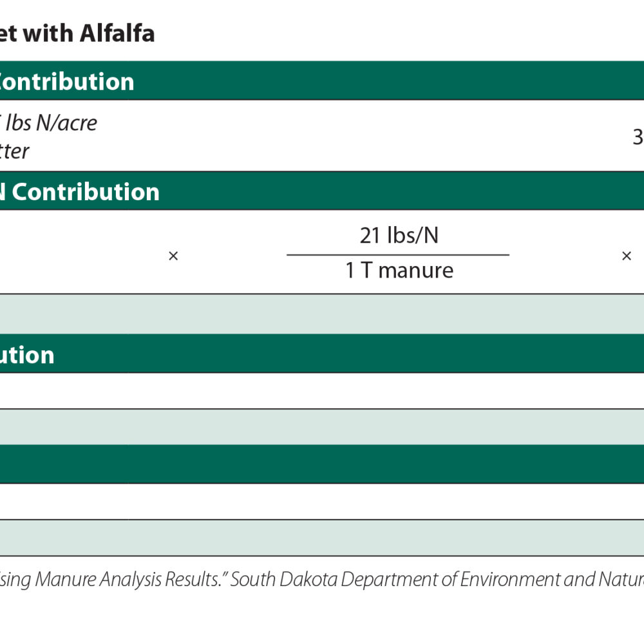Select the "21 lbs/N" numerator value
The image size is (644, 644).
tap(399, 236)
